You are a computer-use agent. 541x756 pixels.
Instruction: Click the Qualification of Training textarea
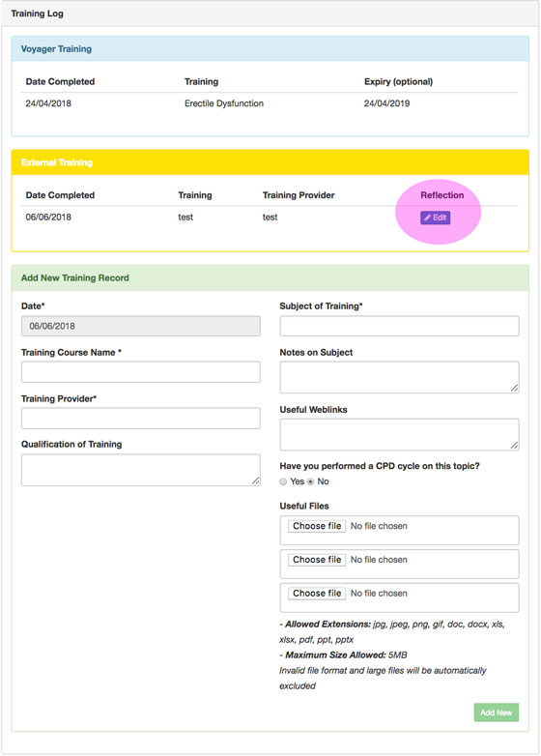click(141, 470)
